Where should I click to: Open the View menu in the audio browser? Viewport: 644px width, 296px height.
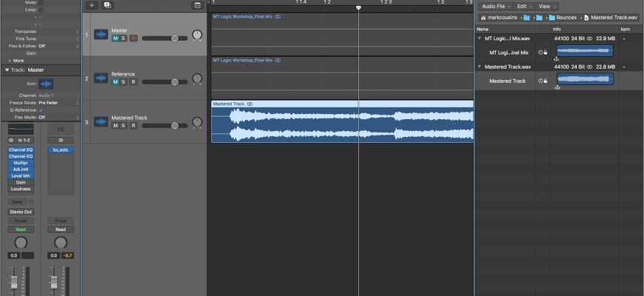pos(547,6)
